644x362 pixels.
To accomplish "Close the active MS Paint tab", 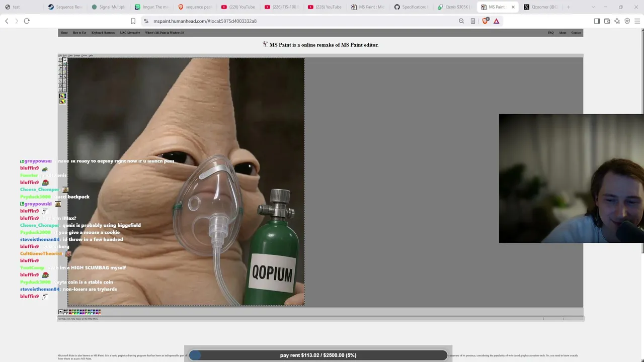I will pyautogui.click(x=513, y=7).
